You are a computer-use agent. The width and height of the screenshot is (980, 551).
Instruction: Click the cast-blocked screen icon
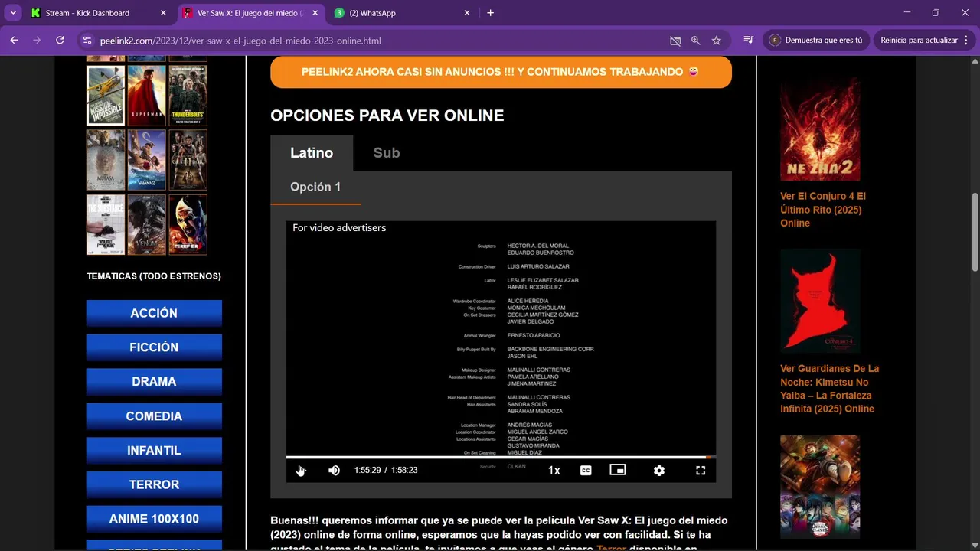click(675, 41)
